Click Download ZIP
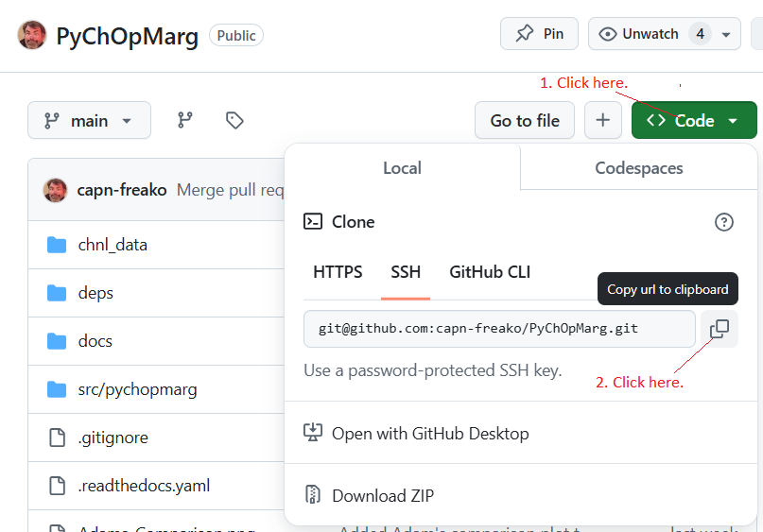 tap(383, 495)
